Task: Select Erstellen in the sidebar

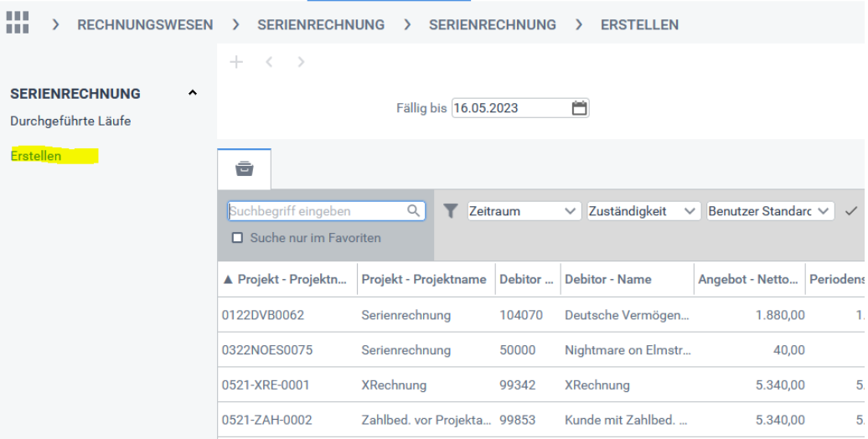Action: [x=36, y=156]
